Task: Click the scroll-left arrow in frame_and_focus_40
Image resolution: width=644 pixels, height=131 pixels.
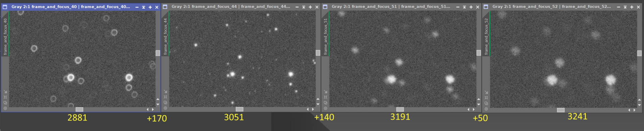Action: 148,109
